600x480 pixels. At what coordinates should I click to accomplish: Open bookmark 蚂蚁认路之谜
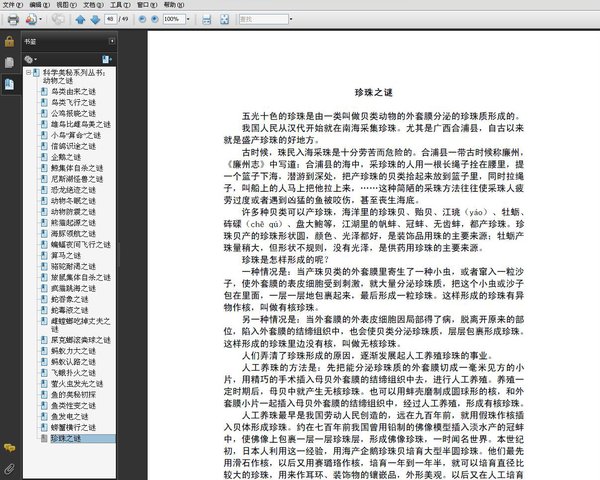pos(73,362)
